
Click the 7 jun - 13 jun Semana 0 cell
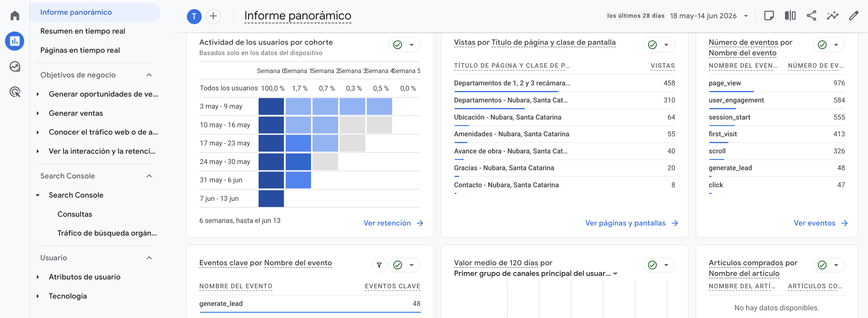pyautogui.click(x=271, y=198)
